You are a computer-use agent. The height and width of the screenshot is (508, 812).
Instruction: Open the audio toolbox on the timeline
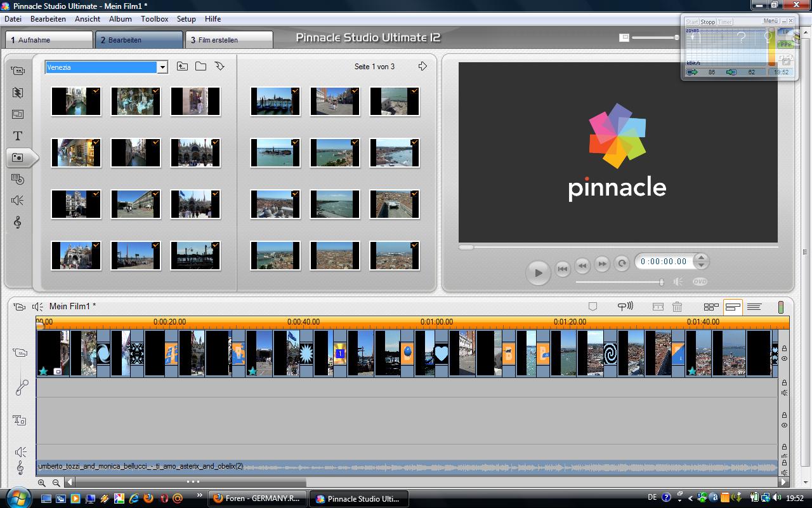click(x=38, y=307)
